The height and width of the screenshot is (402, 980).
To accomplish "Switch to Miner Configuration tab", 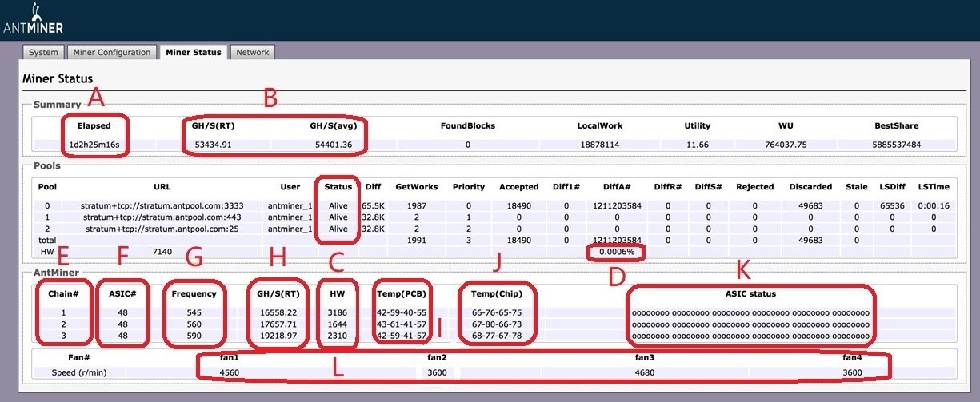I will [x=111, y=52].
